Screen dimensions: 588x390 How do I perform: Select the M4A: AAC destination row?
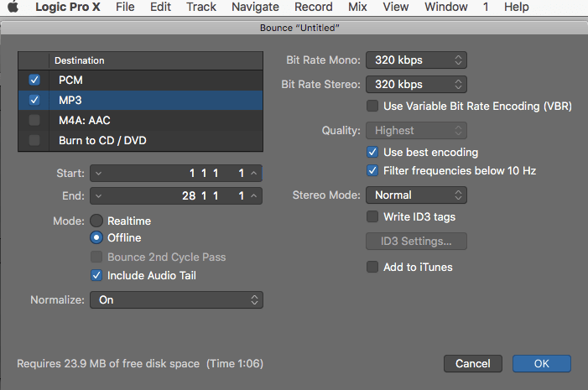point(141,120)
